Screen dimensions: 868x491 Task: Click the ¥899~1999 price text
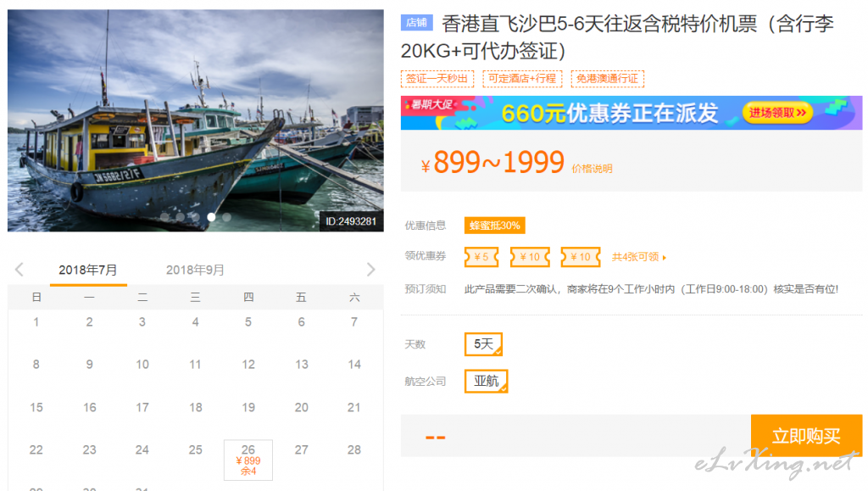tap(492, 162)
